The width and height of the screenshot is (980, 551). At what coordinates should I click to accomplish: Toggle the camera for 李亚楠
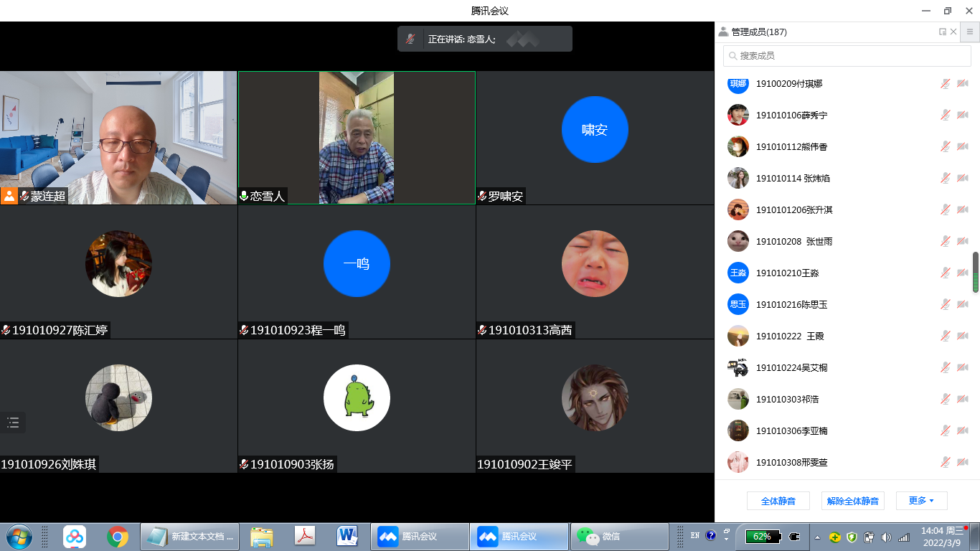pyautogui.click(x=963, y=431)
